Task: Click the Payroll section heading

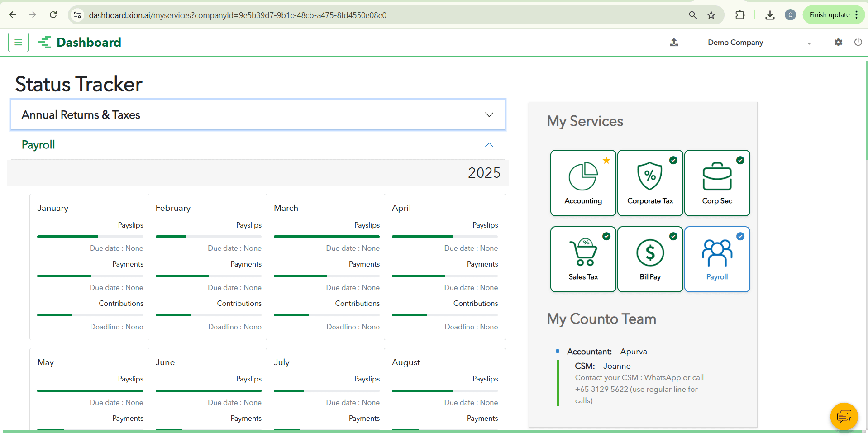Action: [38, 145]
